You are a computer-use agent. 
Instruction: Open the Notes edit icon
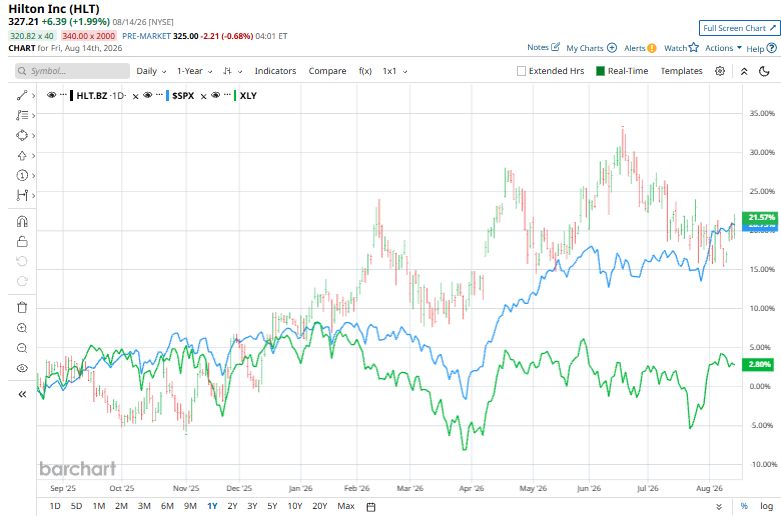[x=555, y=47]
